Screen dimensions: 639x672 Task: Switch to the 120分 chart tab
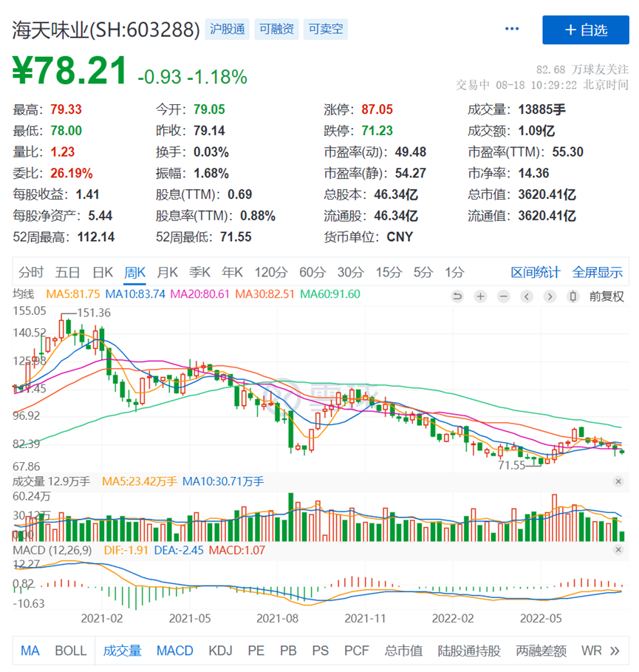(271, 272)
